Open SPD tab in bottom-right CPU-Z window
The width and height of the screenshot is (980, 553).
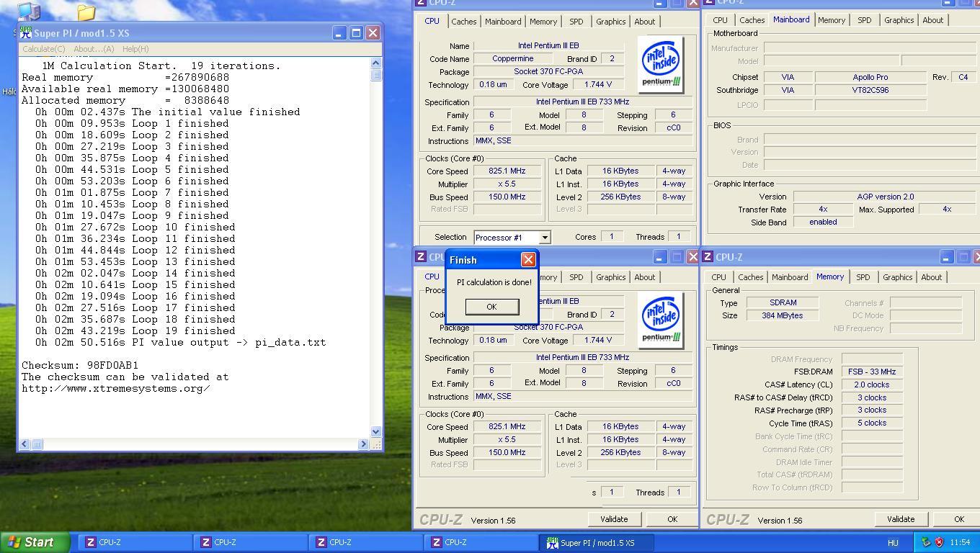863,277
